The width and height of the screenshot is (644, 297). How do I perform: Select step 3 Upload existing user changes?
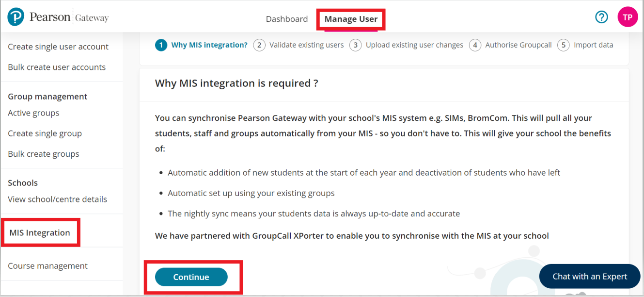(x=414, y=45)
